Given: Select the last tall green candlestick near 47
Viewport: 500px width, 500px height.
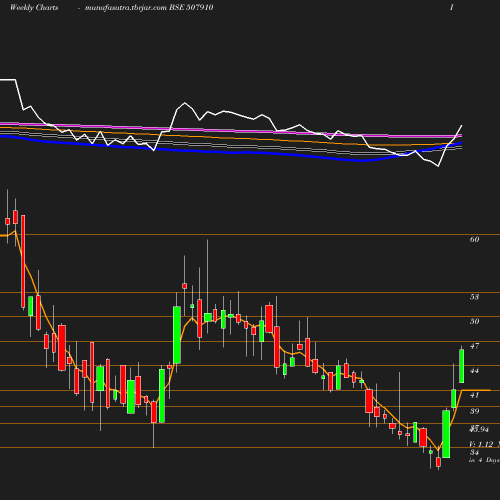Looking at the screenshot, I should click(462, 366).
